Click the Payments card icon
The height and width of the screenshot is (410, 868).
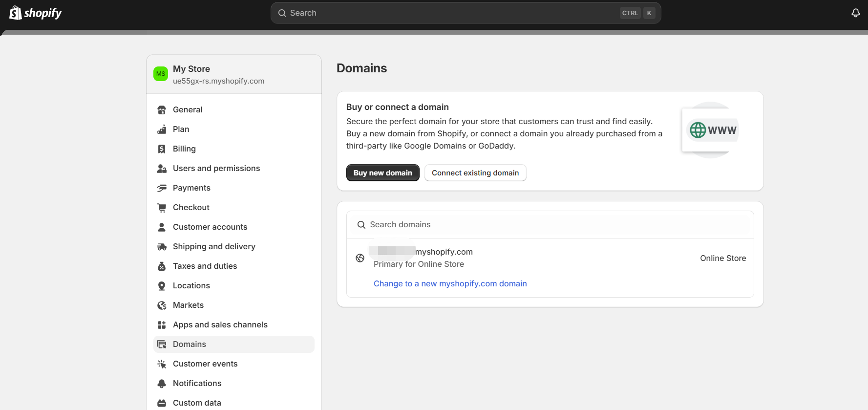coord(162,188)
